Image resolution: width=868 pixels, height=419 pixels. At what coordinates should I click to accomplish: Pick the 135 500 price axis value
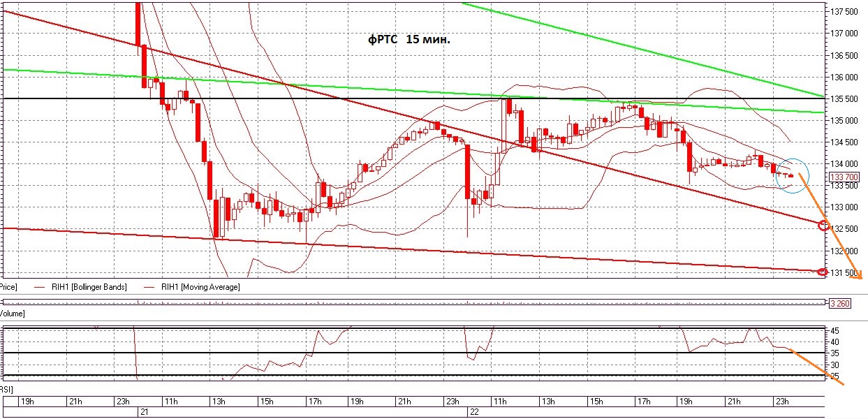point(845,99)
